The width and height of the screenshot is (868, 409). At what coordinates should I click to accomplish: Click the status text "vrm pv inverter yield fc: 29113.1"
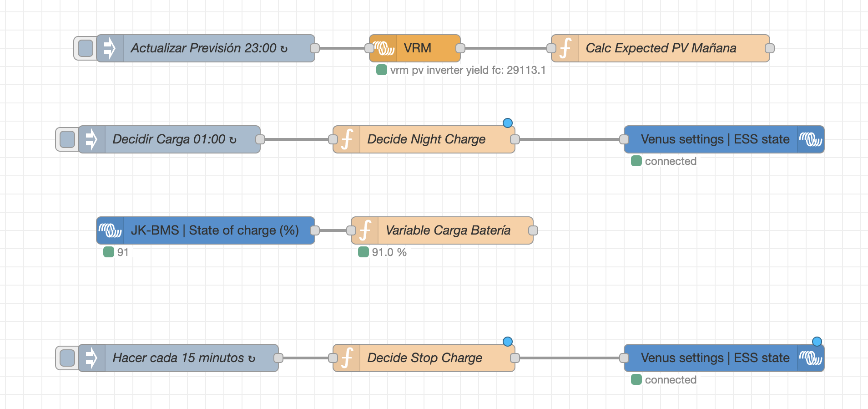tap(468, 70)
